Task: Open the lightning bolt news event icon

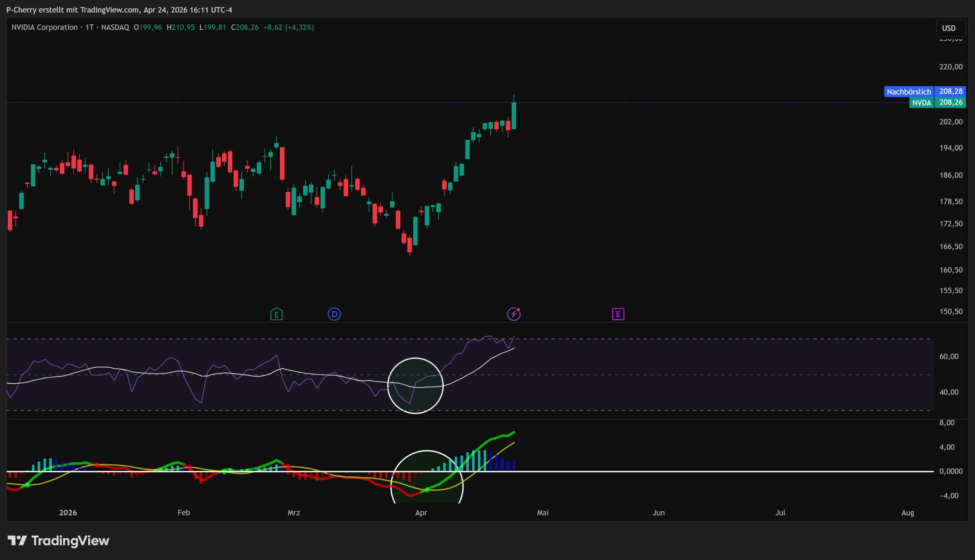Action: [x=513, y=314]
